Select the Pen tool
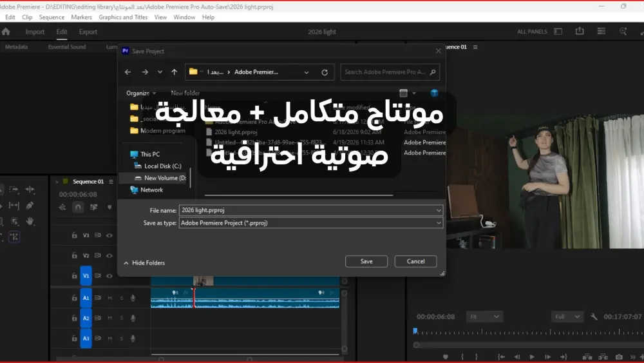This screenshot has height=363, width=644. point(30,205)
